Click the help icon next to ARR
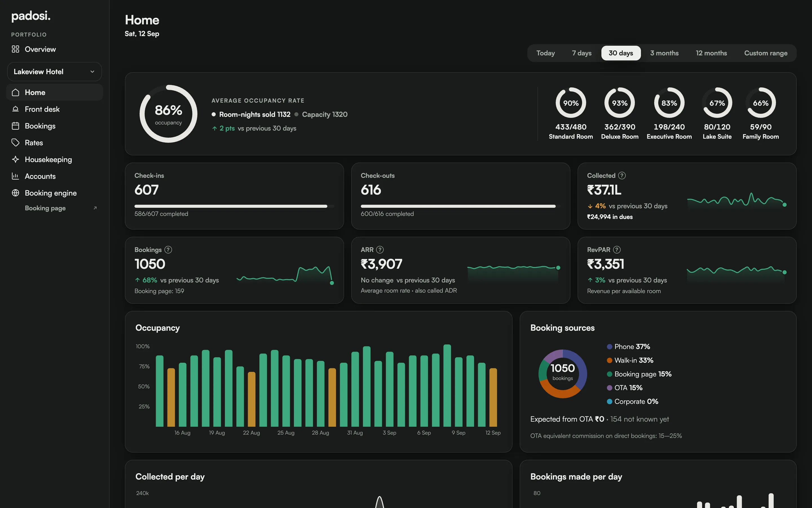Image resolution: width=812 pixels, height=508 pixels. click(380, 250)
